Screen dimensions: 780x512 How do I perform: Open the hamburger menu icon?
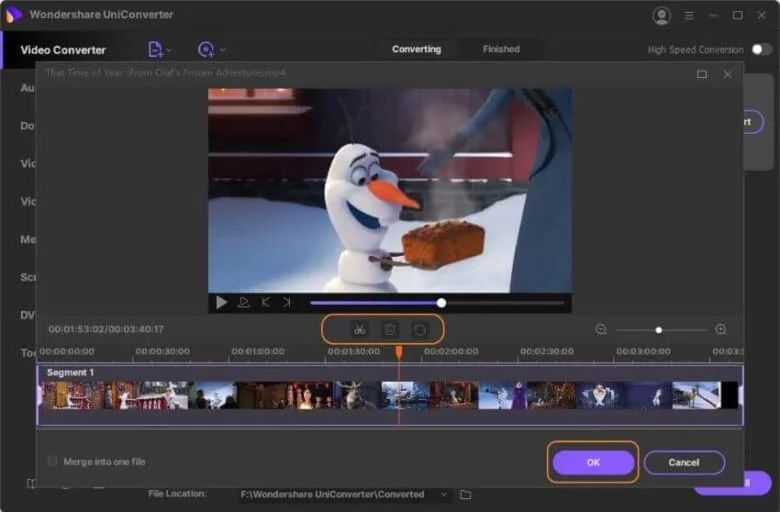(689, 15)
